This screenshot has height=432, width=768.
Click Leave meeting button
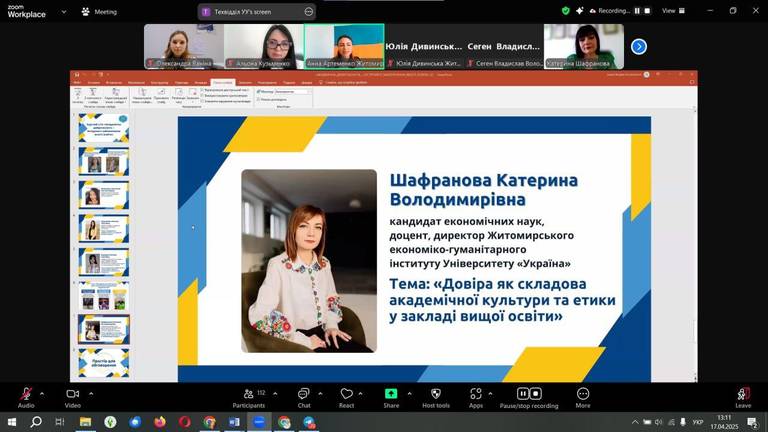coord(743,395)
